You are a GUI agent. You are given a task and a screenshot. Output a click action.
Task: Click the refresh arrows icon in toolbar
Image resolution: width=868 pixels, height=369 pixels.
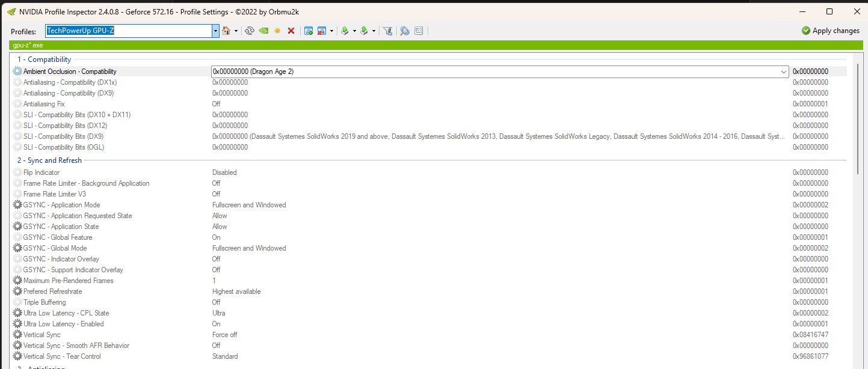point(250,31)
